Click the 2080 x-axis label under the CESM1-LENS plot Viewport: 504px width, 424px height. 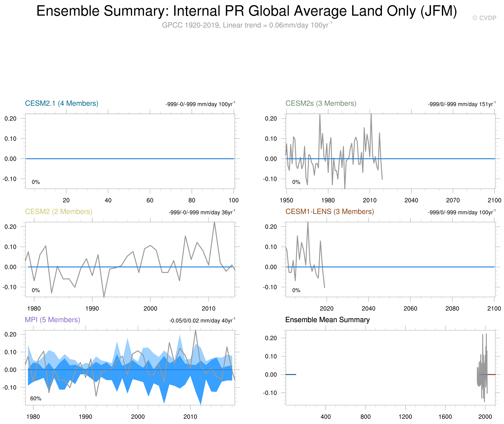(452, 308)
